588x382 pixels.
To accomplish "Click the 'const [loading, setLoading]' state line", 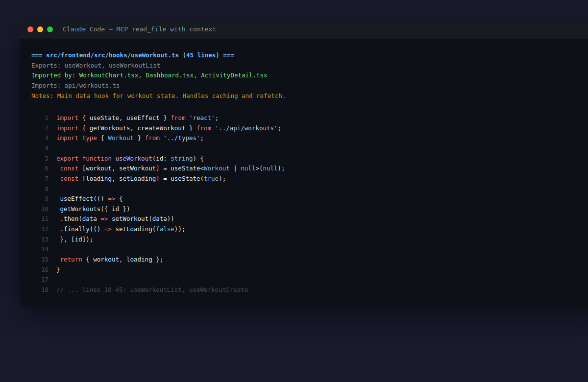I will point(143,179).
